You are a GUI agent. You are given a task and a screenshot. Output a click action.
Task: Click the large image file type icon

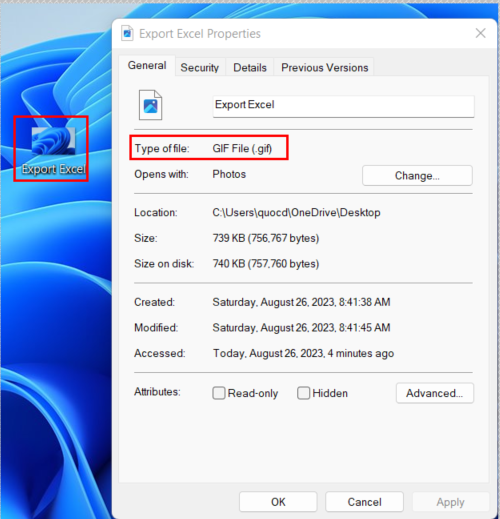[x=150, y=105]
